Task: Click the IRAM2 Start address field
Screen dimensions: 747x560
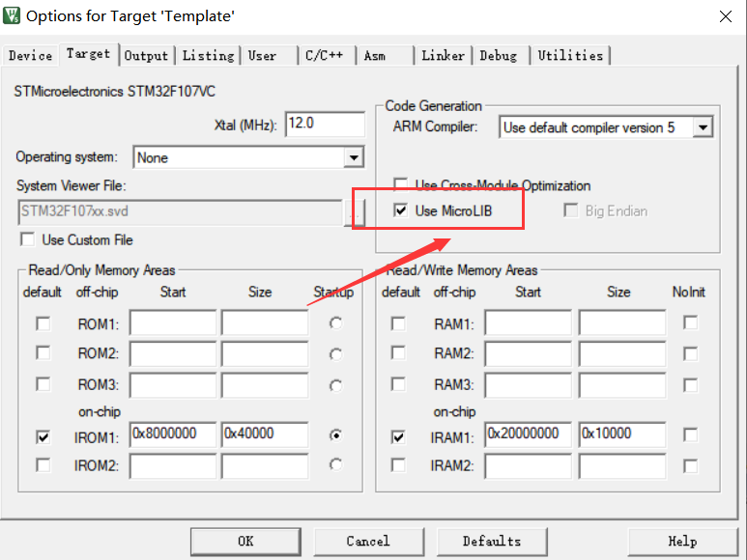Action: coord(528,465)
